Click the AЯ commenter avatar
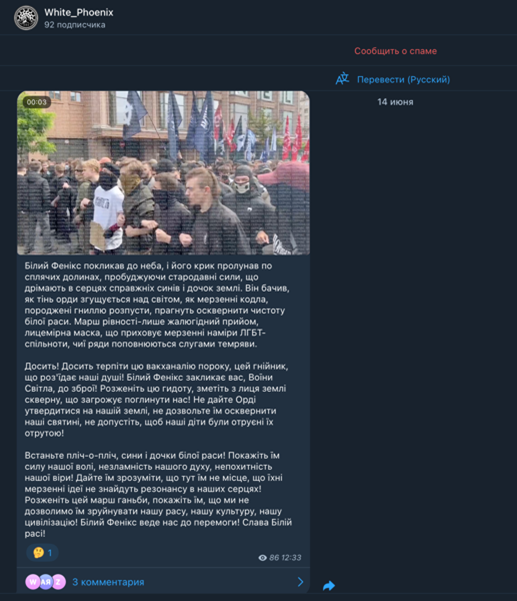 (x=46, y=582)
